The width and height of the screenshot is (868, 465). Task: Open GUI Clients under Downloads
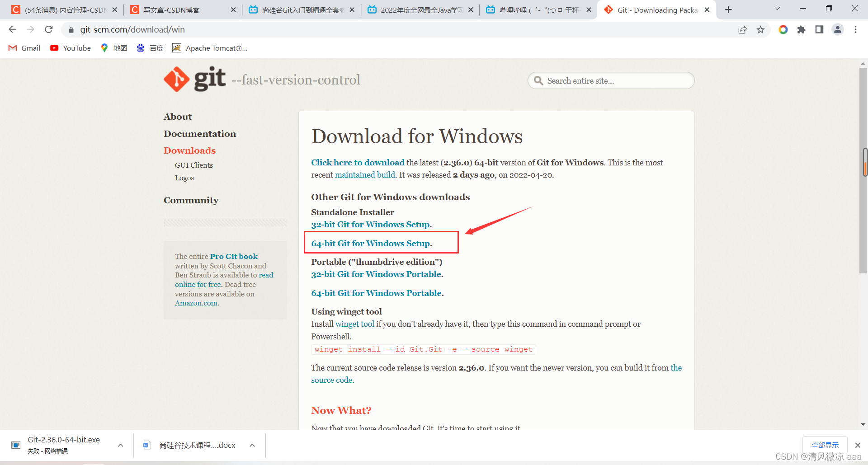[194, 165]
